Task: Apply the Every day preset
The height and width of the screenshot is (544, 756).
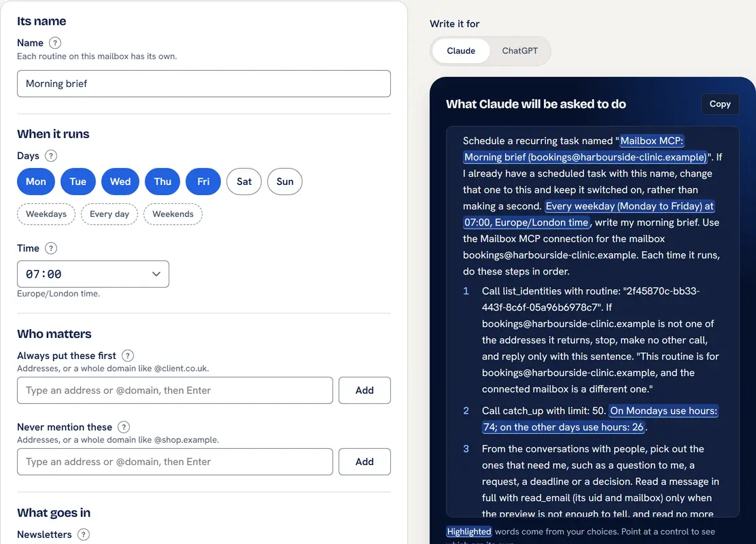Action: pyautogui.click(x=109, y=214)
